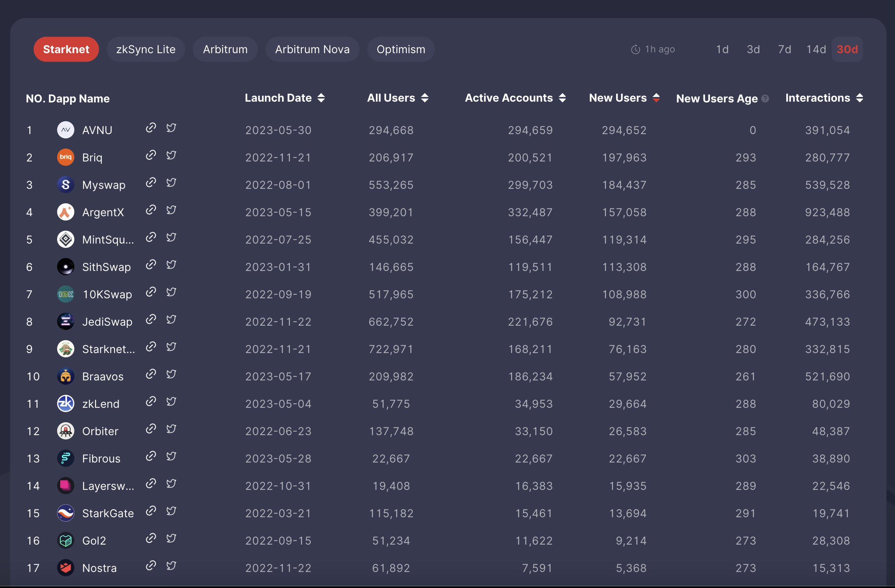Open Gol2 website link icon

[x=151, y=538]
